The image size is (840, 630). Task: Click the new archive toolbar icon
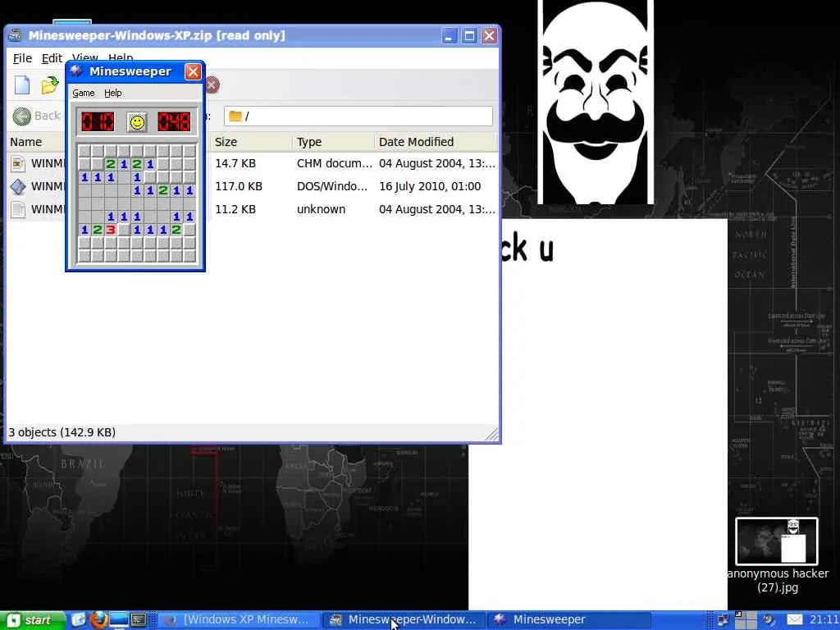click(x=22, y=85)
